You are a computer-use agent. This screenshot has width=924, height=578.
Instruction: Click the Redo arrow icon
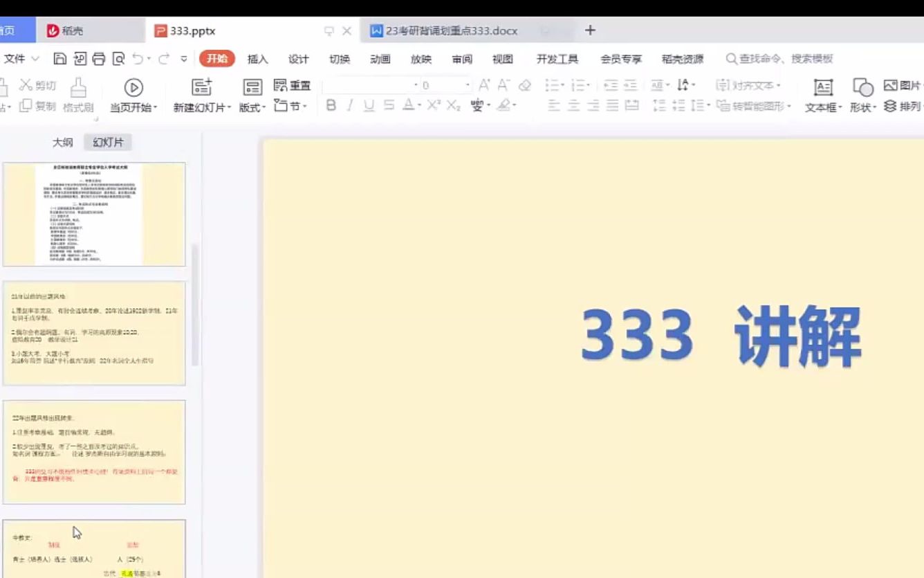pos(164,59)
